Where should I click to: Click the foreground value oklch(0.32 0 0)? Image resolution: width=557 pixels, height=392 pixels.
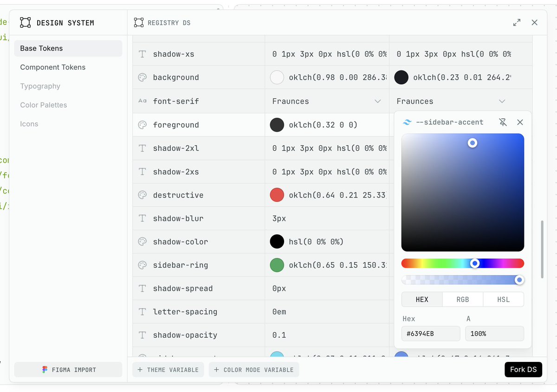tap(323, 125)
